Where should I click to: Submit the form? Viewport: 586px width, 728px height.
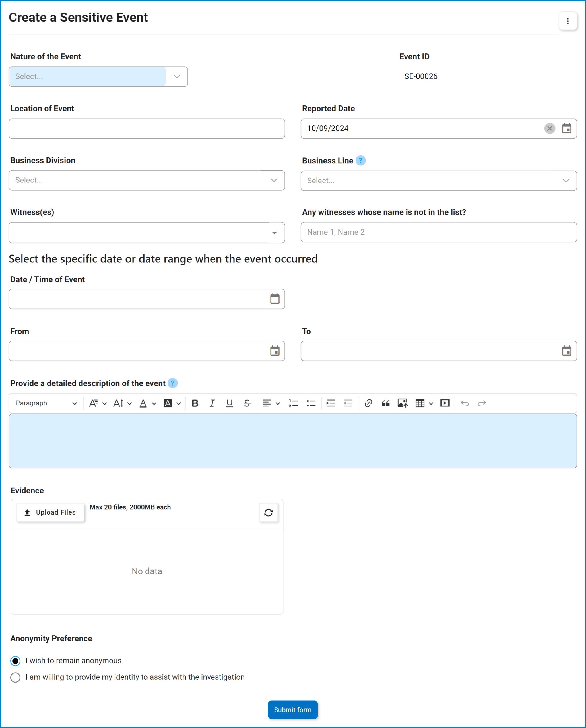coord(293,710)
